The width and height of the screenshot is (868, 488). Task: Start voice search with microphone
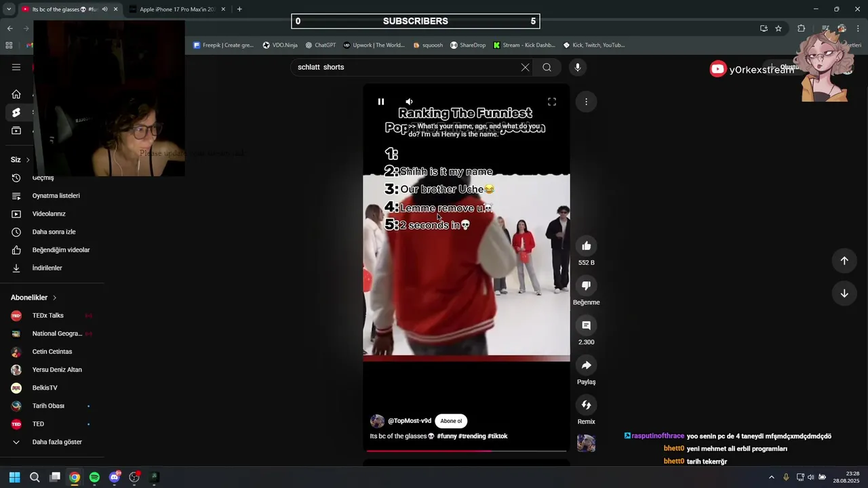(x=578, y=67)
